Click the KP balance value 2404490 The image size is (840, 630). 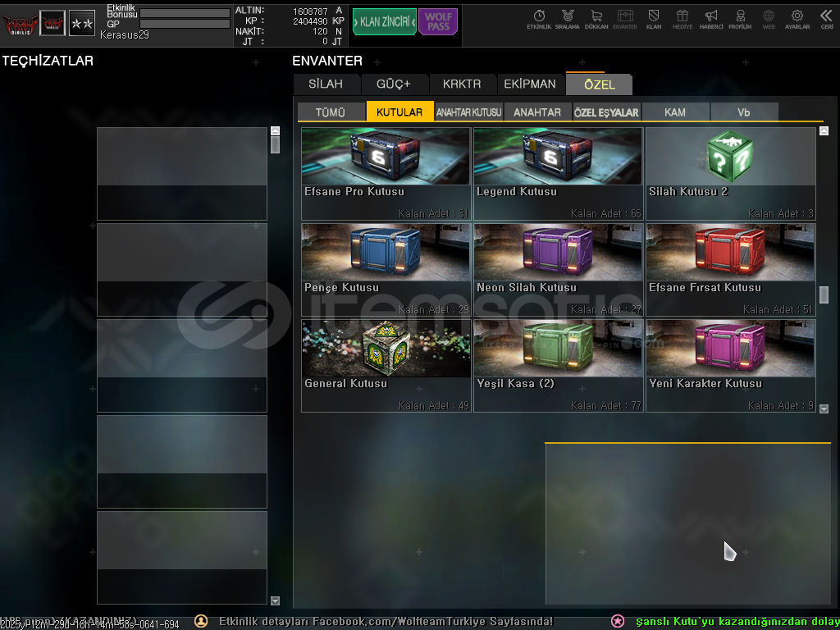click(310, 21)
